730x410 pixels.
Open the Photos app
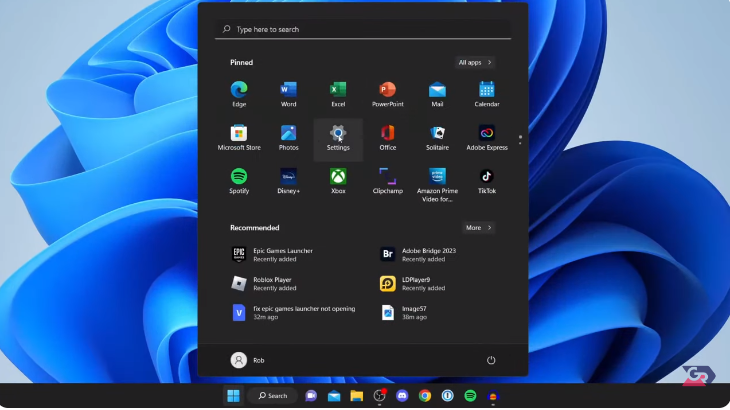288,138
